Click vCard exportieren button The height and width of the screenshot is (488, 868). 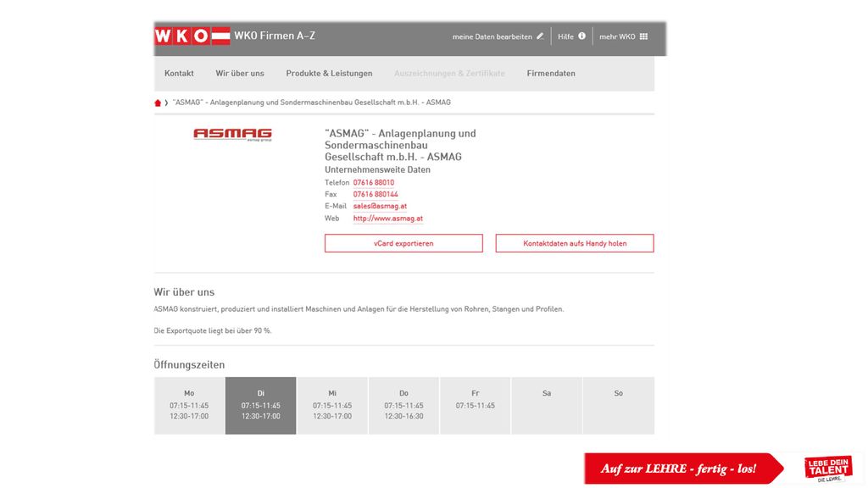(403, 243)
